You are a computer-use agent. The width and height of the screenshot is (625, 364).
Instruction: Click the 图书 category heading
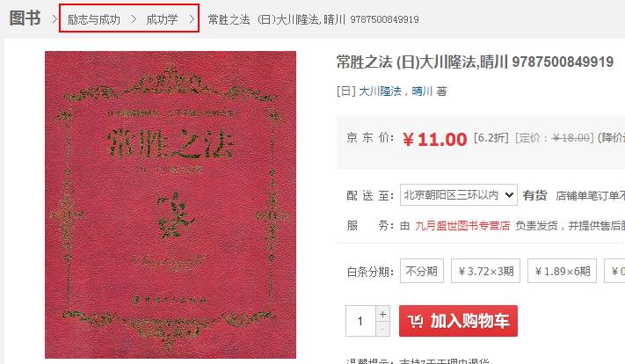[25, 18]
